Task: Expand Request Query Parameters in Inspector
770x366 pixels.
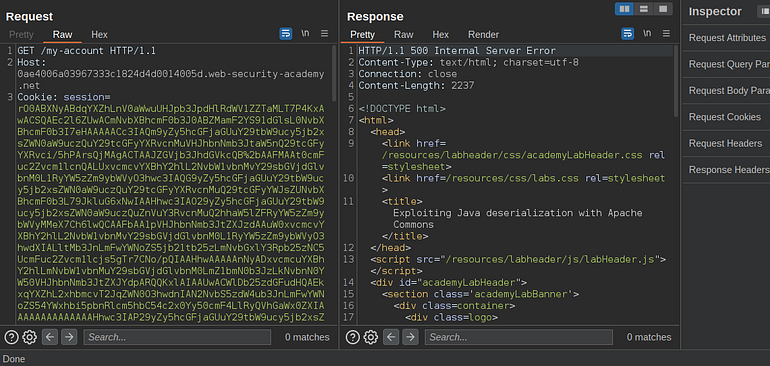Action: click(x=726, y=64)
